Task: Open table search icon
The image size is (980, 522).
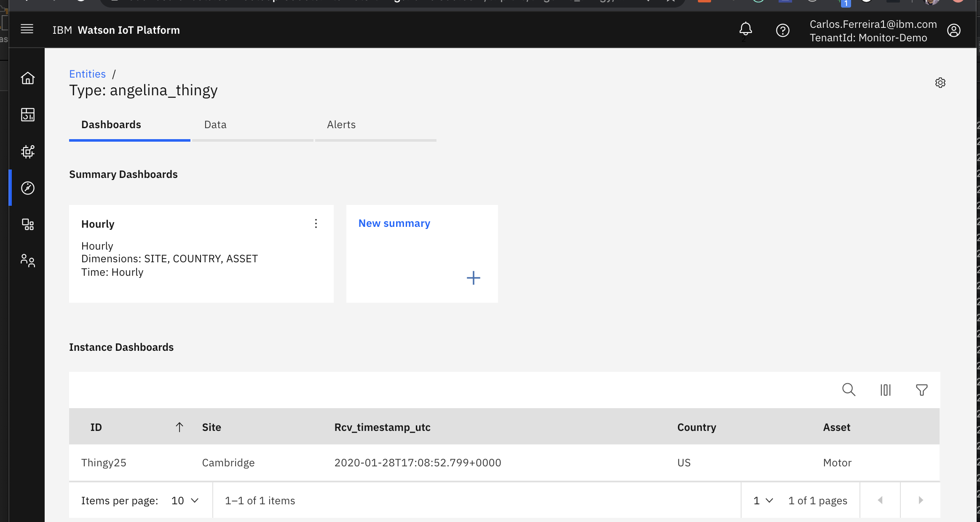Action: click(849, 390)
